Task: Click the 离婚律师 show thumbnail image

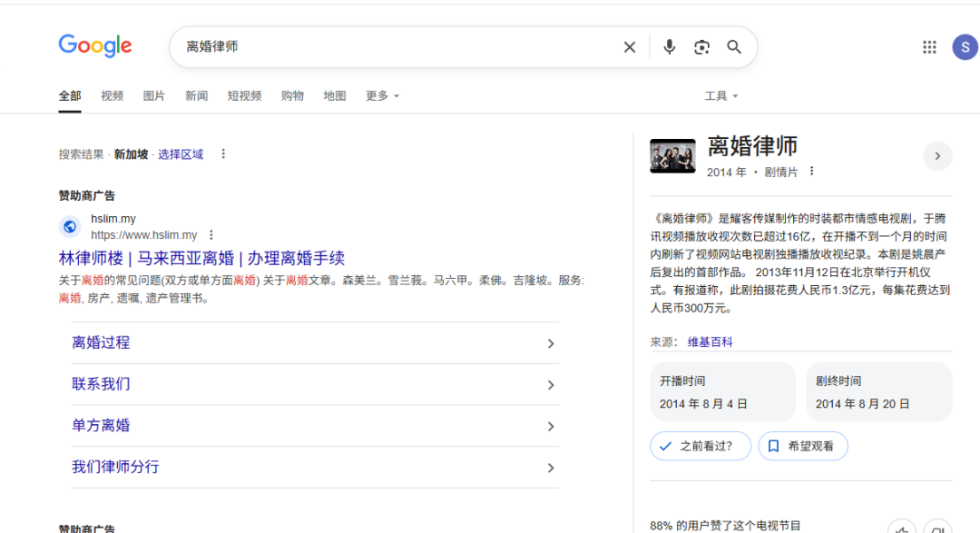Action: click(672, 156)
